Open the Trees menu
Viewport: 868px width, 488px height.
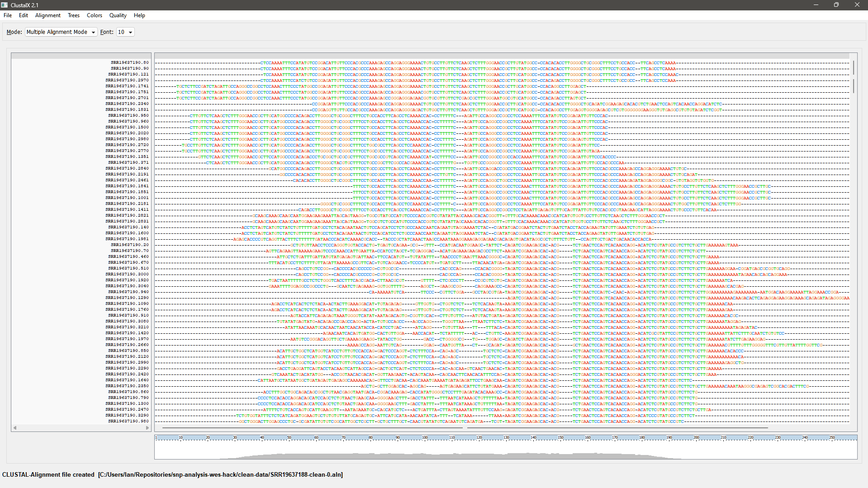[x=74, y=15]
